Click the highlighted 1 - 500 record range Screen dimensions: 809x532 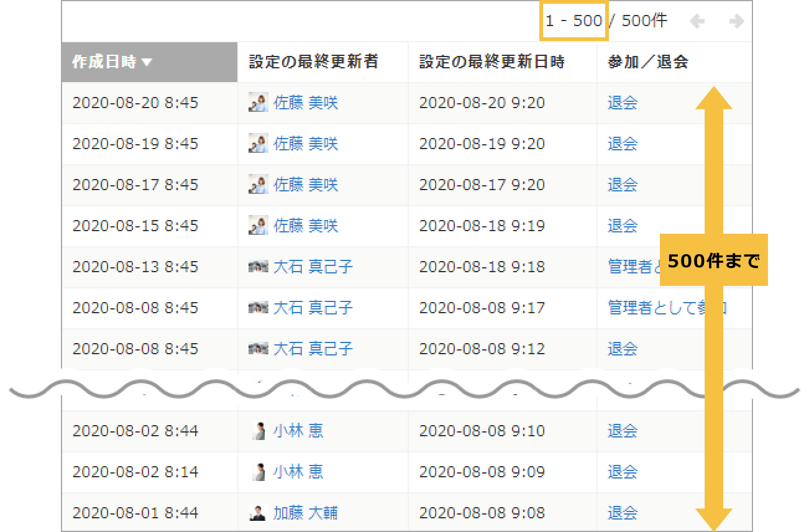pos(573,21)
